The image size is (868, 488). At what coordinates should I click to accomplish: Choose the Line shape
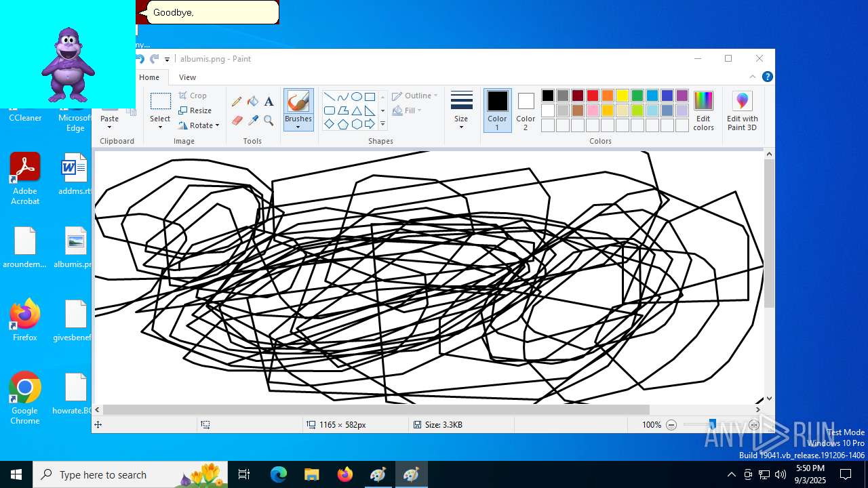(x=329, y=96)
